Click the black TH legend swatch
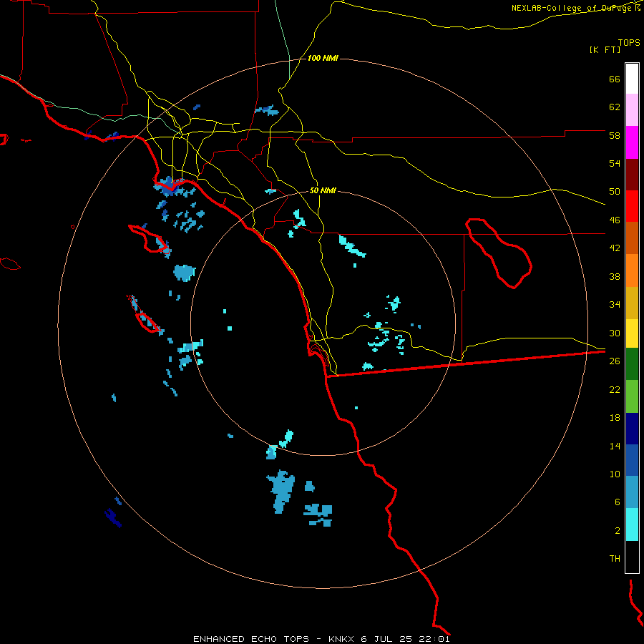644x644 pixels. click(632, 557)
